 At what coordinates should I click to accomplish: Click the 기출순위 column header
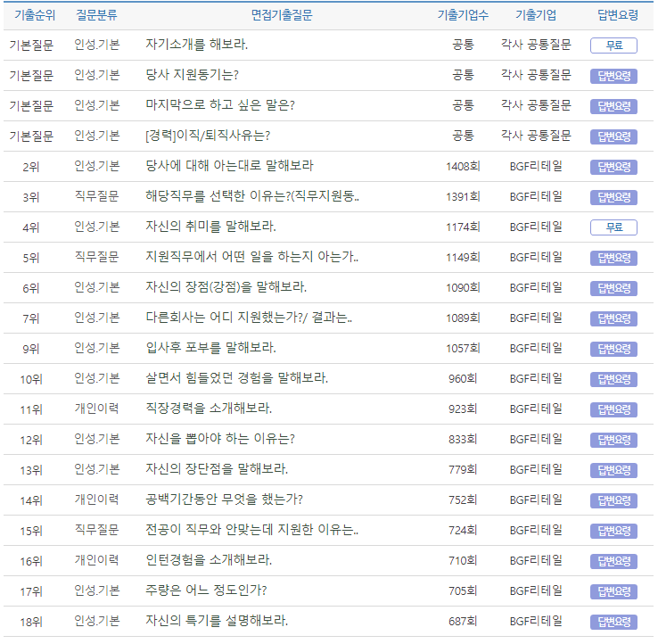[x=35, y=15]
